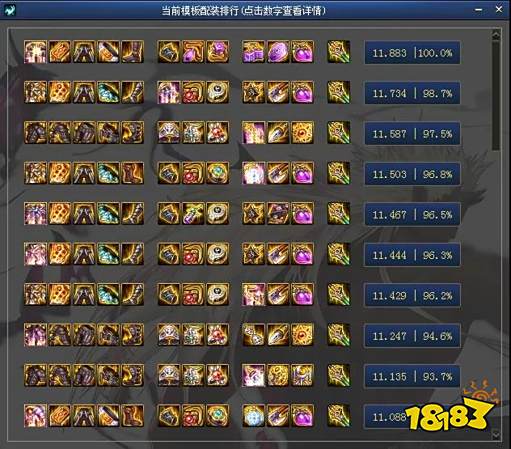
Task: Open details for the 11.883 | 100.0% score
Action: [x=412, y=53]
